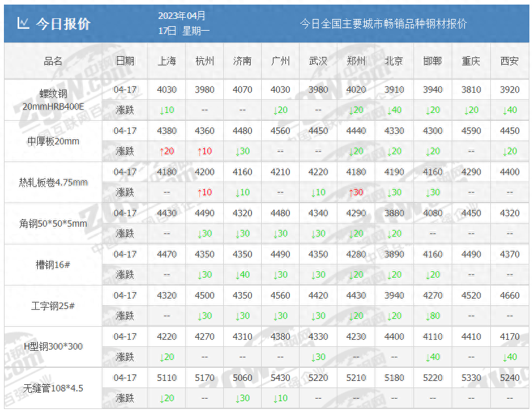Select the 西安 column header

(510, 61)
